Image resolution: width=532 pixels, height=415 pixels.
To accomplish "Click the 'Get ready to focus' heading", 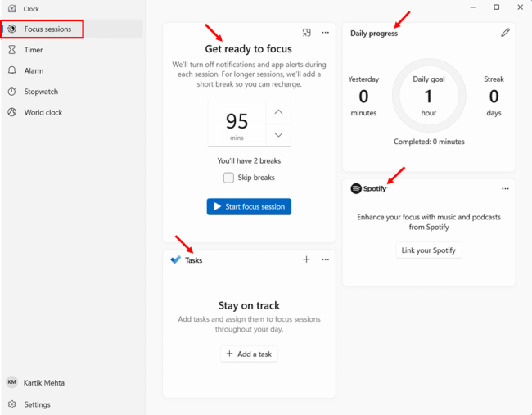I will (248, 49).
